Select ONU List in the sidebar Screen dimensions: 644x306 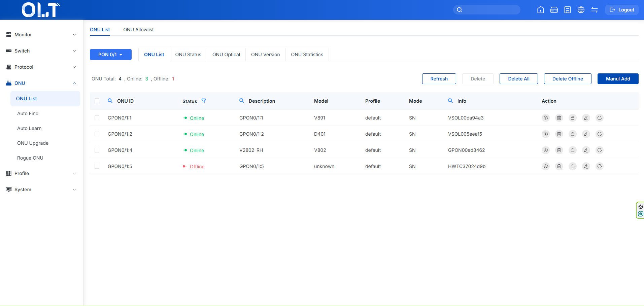[45, 99]
